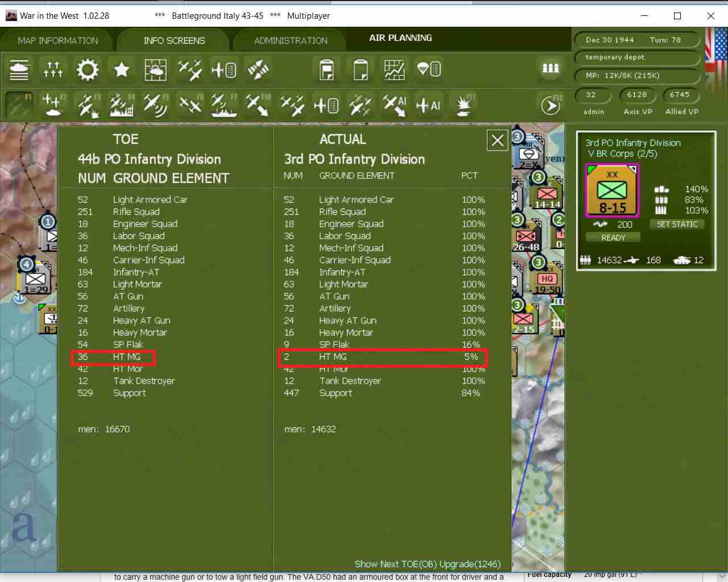Click the city bombing icon F4
Screen dimensions: 728x582
point(122,105)
